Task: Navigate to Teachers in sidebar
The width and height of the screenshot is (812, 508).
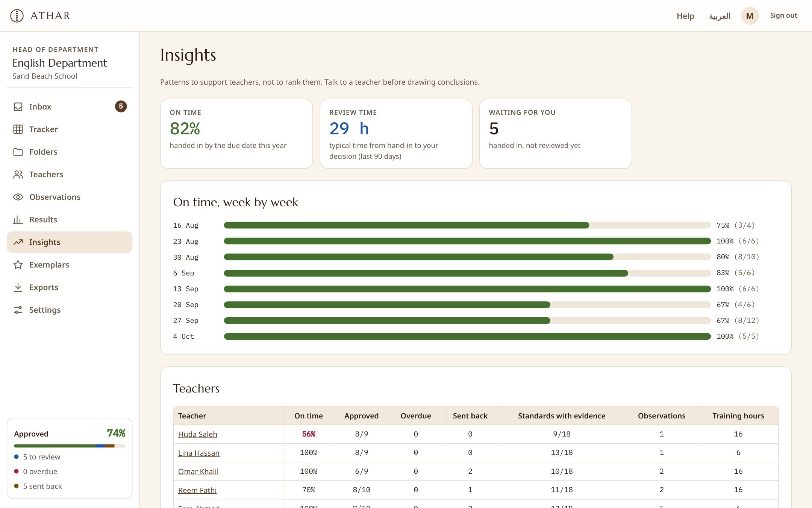Action: [70, 175]
